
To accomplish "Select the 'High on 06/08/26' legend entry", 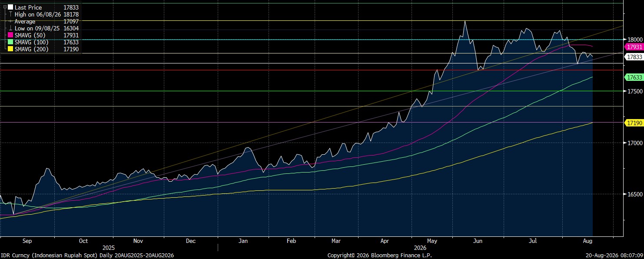I will tap(37, 14).
